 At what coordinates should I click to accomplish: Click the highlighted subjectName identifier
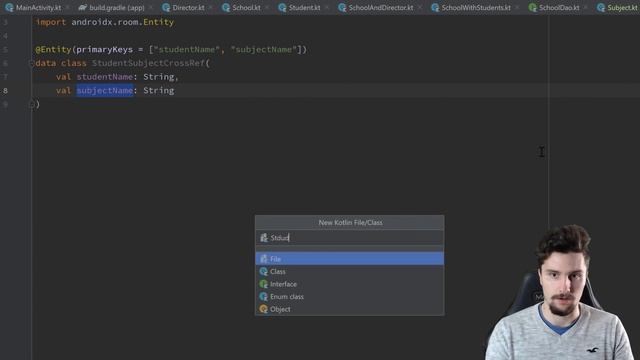105,90
